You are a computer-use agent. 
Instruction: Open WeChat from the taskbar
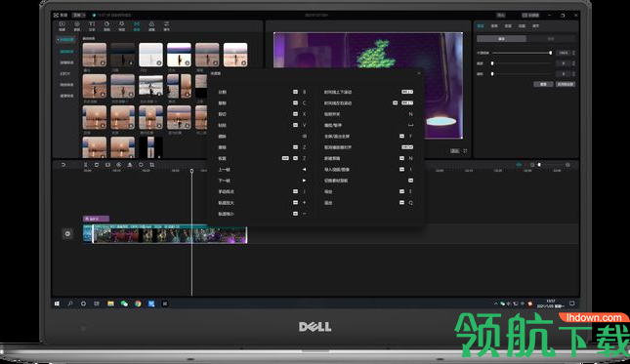click(x=124, y=303)
